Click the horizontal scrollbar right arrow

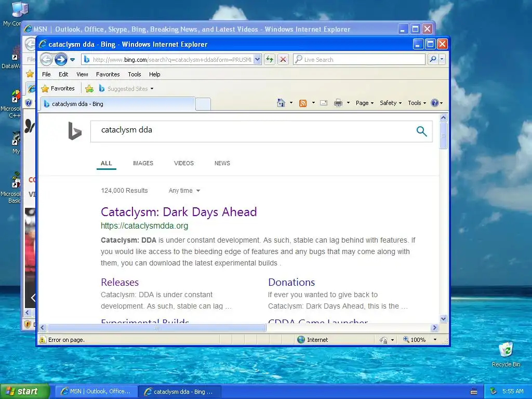(435, 327)
